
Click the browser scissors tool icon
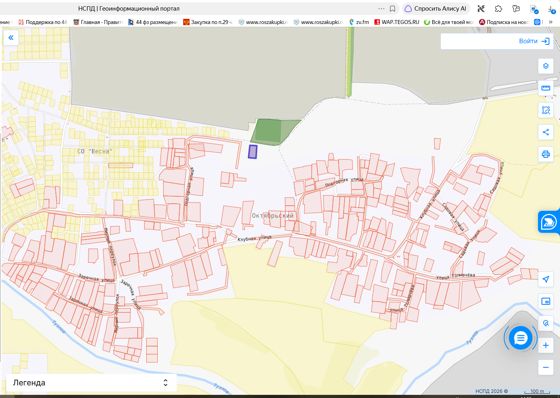481,9
